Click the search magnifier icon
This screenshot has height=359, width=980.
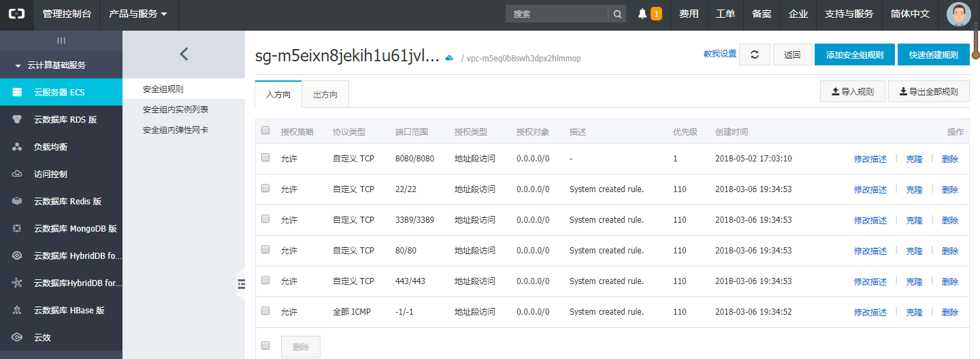[x=617, y=14]
